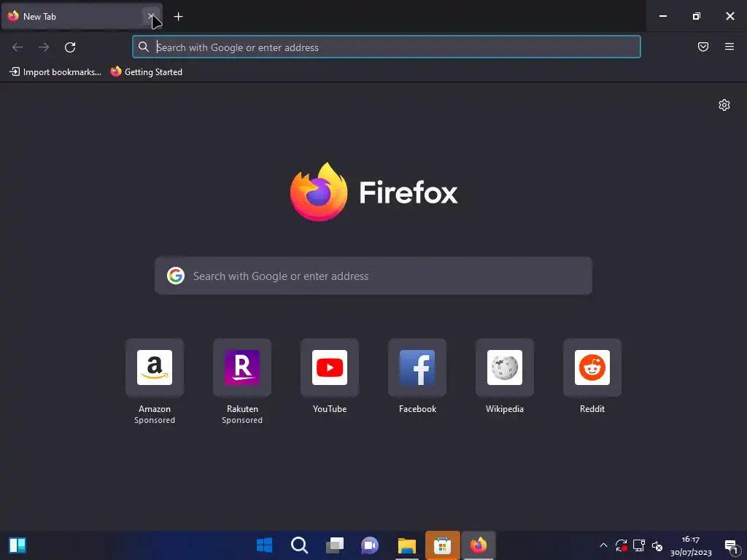Open Getting Started bookmark
The image size is (747, 560).
pyautogui.click(x=146, y=72)
